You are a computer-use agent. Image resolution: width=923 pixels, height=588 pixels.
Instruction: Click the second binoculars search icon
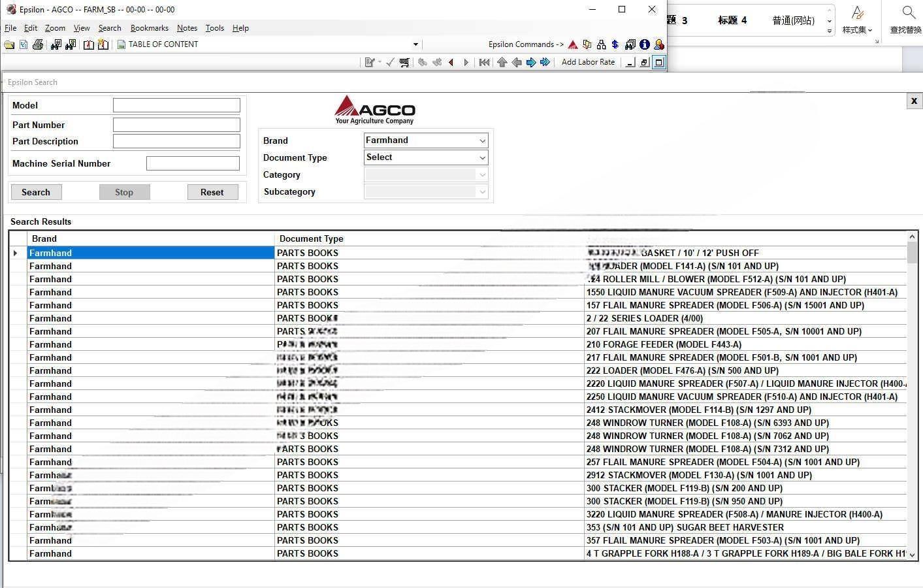coord(71,44)
